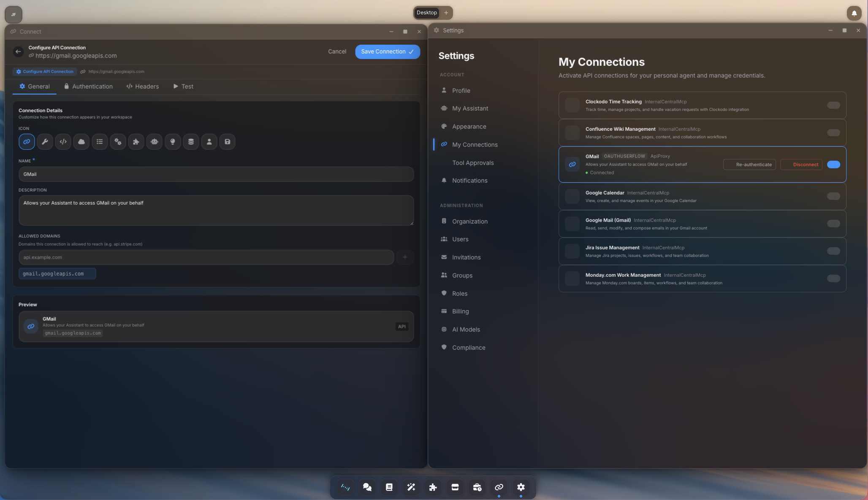
Task: Click the Save Connection button
Action: 387,51
